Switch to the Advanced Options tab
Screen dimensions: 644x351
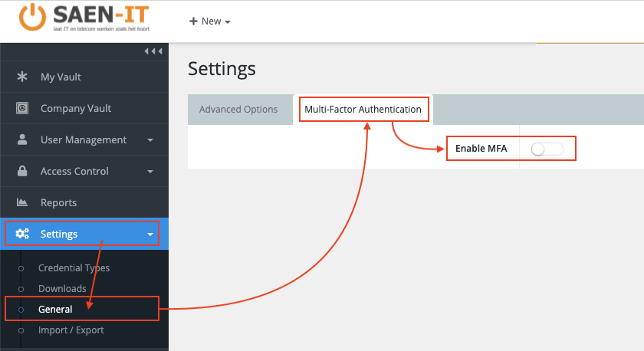(238, 110)
